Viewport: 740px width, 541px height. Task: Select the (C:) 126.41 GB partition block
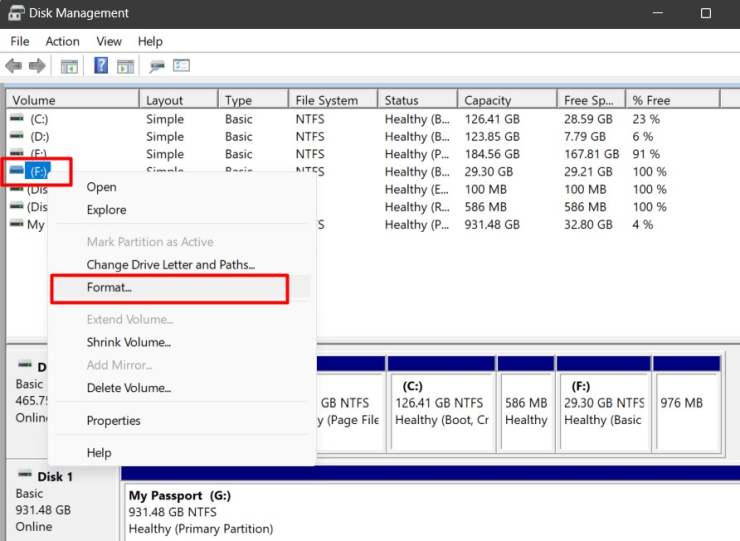click(x=440, y=403)
